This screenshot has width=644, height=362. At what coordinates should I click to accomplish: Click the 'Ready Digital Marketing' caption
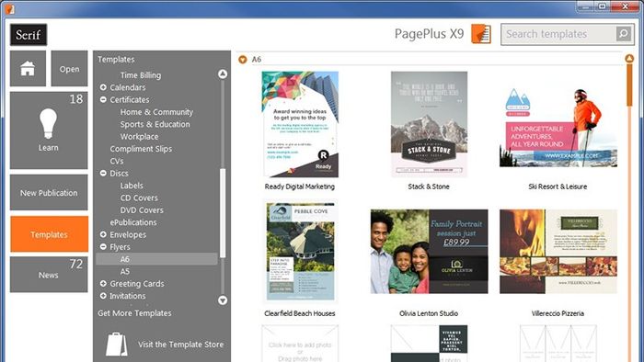[x=300, y=187]
